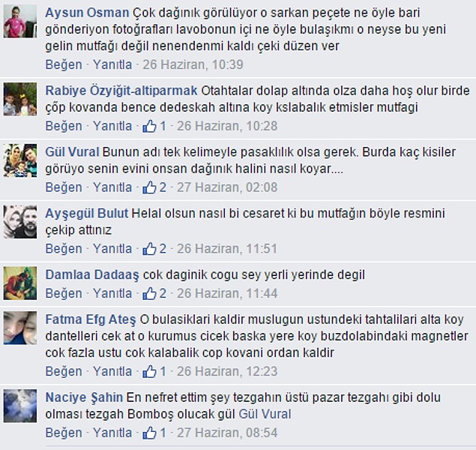Screen dimensions: 476x450
Task: Open Aysun Osman's profile picture
Action: 20,21
